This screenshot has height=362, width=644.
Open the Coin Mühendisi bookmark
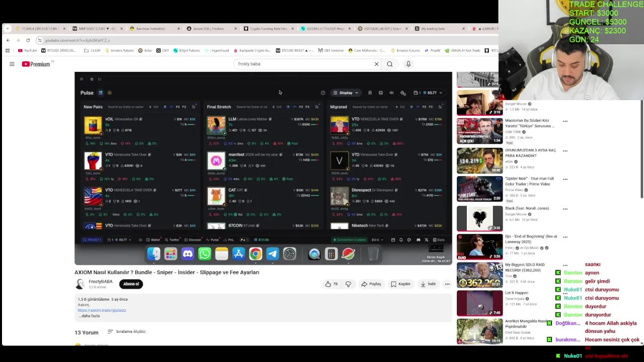(367, 50)
